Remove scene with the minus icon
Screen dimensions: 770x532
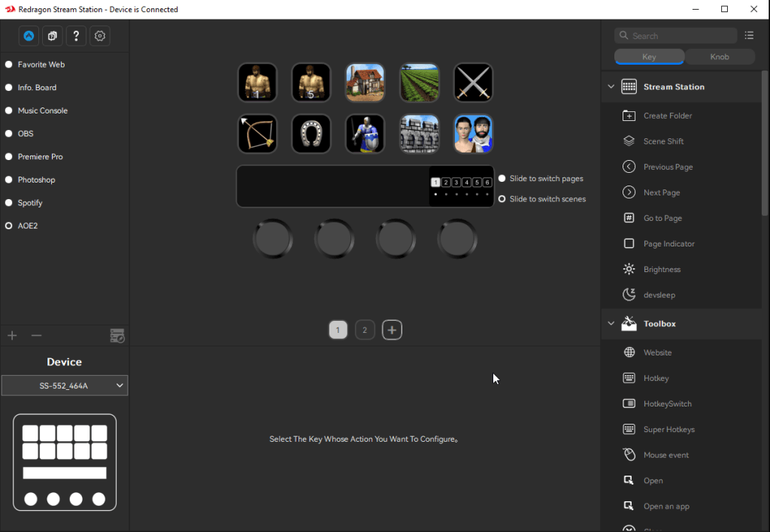[36, 336]
